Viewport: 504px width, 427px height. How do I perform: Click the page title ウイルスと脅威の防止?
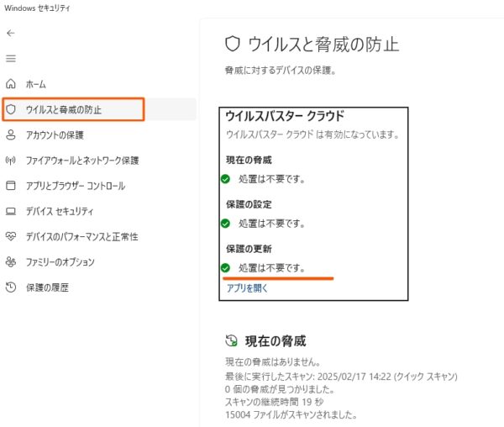323,44
